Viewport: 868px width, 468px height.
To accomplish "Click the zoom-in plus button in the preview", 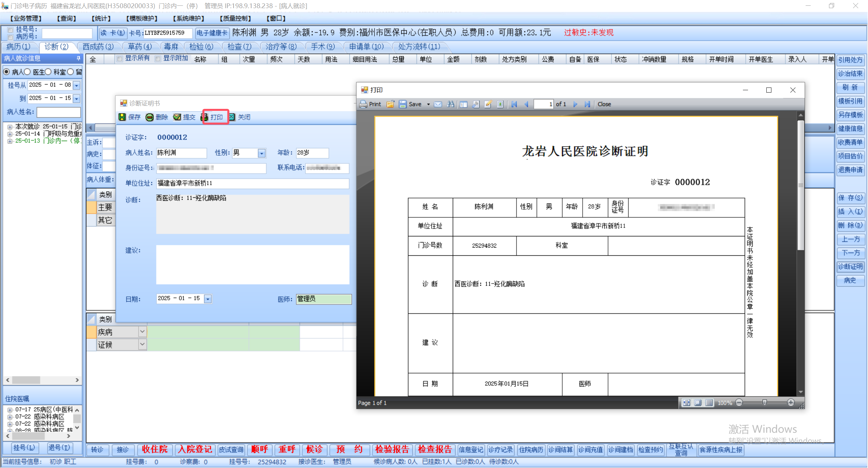I will pos(791,403).
